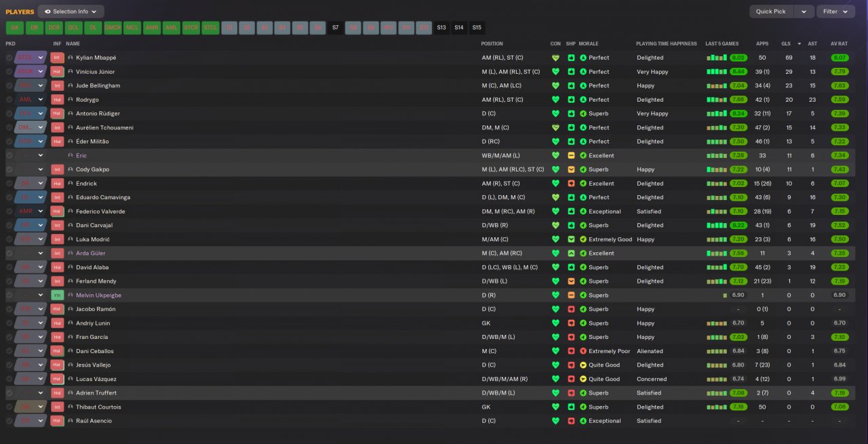Viewport: 868px width, 444px height.
Task: Open Dani Carvajal's name link
Action: pos(94,226)
